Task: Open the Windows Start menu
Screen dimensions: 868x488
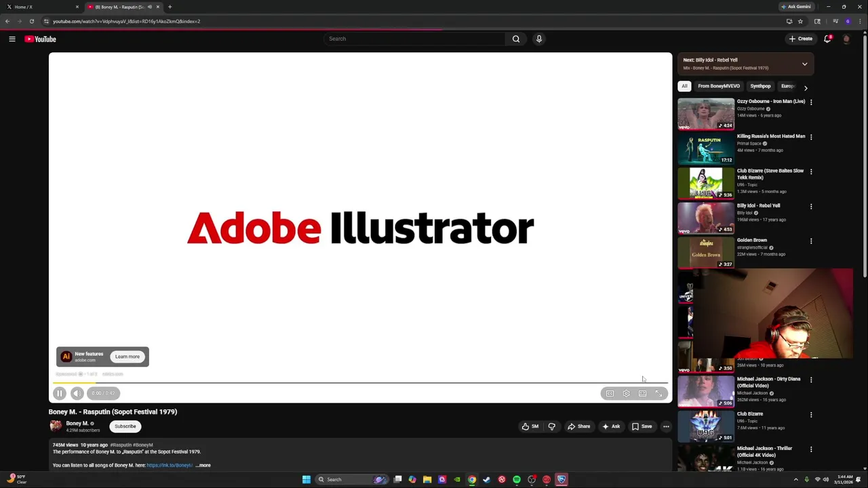Action: 307,479
